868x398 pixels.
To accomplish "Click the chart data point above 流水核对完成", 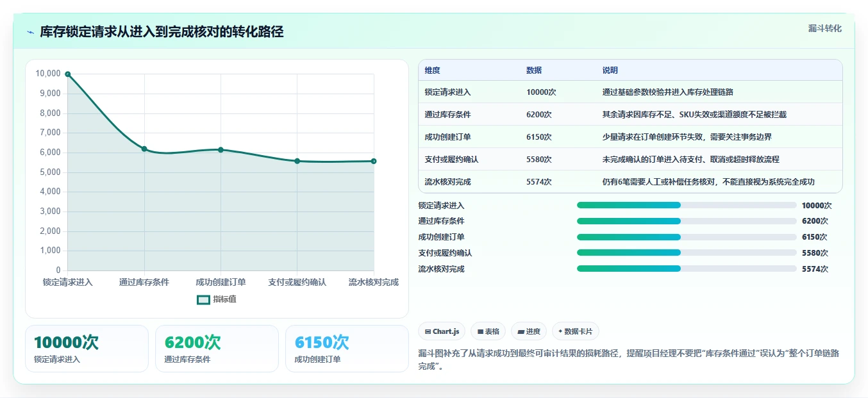I will (x=374, y=161).
